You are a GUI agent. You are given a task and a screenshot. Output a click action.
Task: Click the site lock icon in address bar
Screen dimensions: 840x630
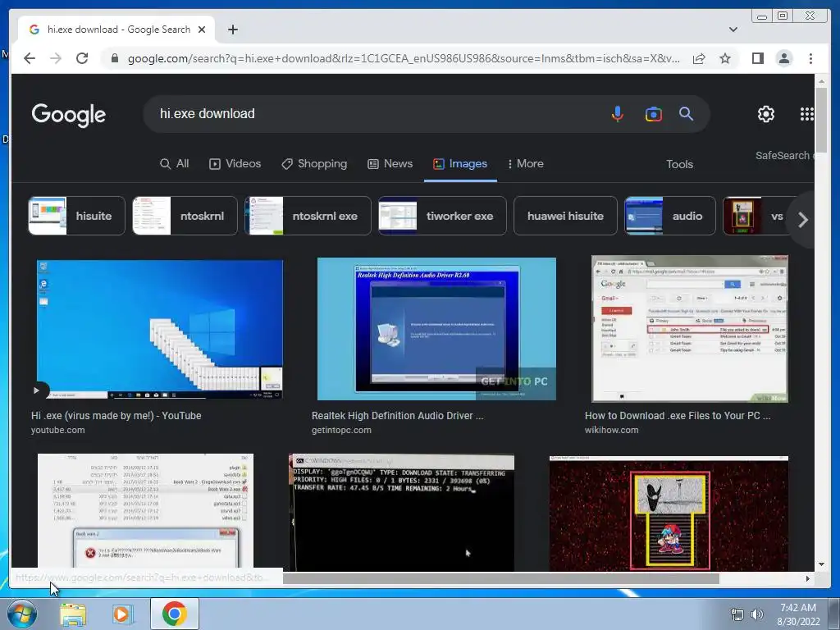pos(114,58)
